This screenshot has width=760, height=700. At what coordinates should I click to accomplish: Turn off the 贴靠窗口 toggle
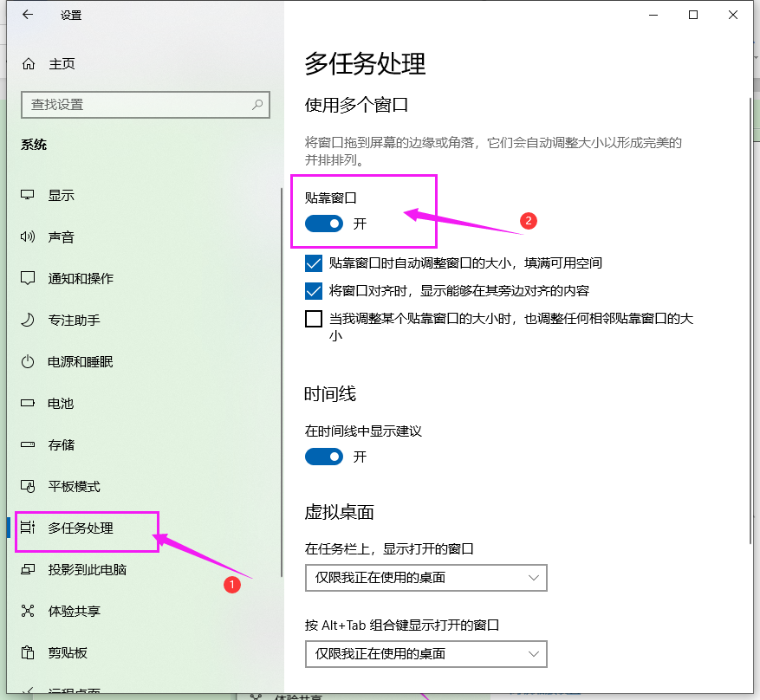point(324,224)
